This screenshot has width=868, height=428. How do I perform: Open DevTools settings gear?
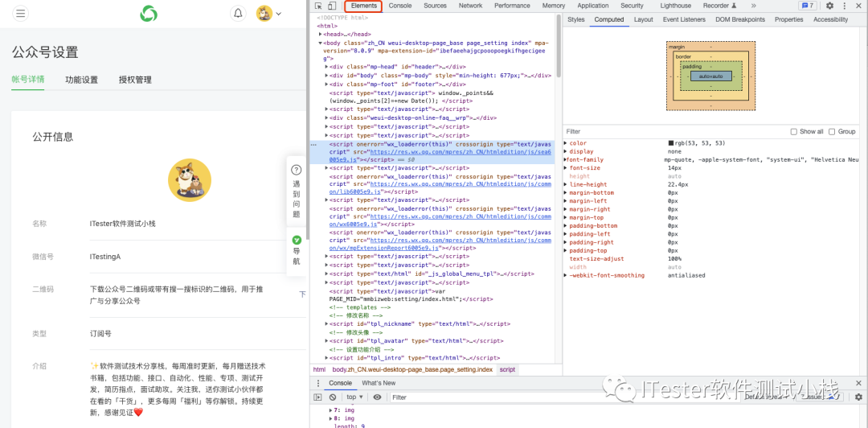click(x=829, y=6)
